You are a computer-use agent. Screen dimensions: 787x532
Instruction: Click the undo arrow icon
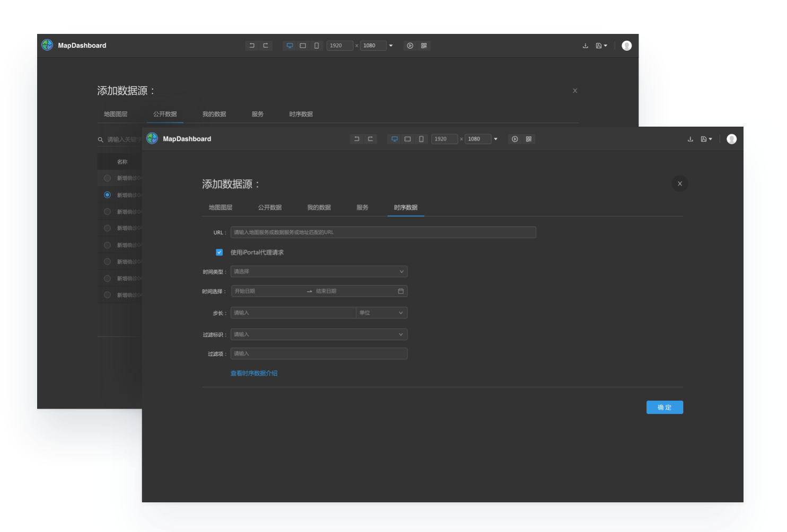coord(356,139)
